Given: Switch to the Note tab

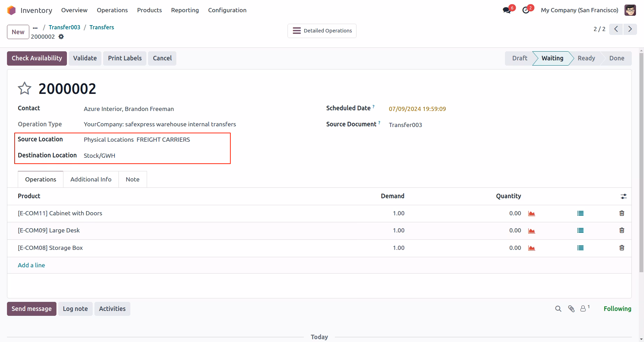Looking at the screenshot, I should [132, 179].
